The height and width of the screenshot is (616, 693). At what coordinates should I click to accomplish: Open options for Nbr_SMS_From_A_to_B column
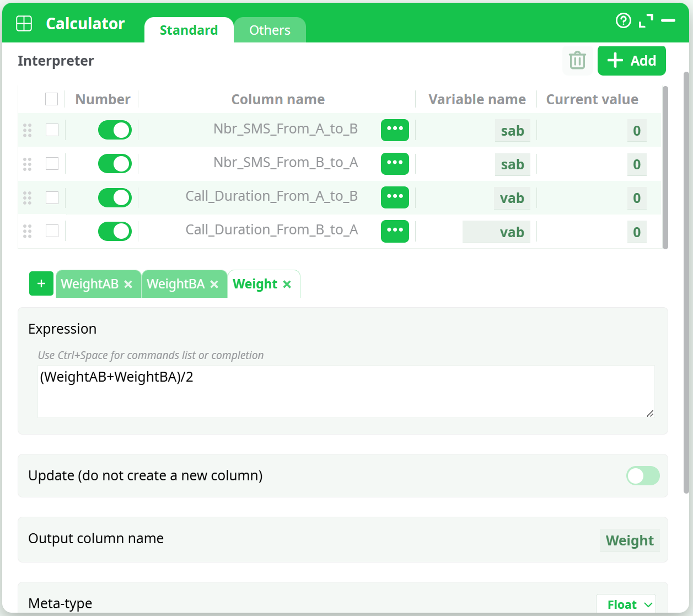point(395,130)
